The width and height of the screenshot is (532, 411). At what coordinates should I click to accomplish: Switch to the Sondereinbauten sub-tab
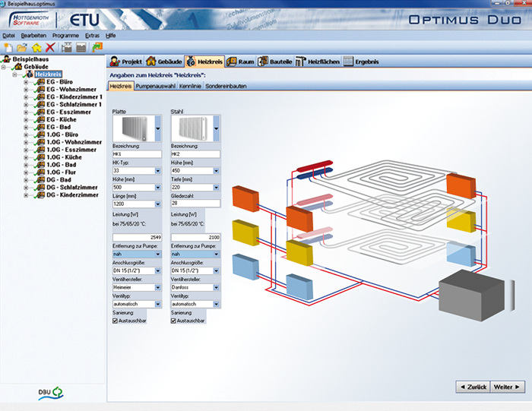226,86
